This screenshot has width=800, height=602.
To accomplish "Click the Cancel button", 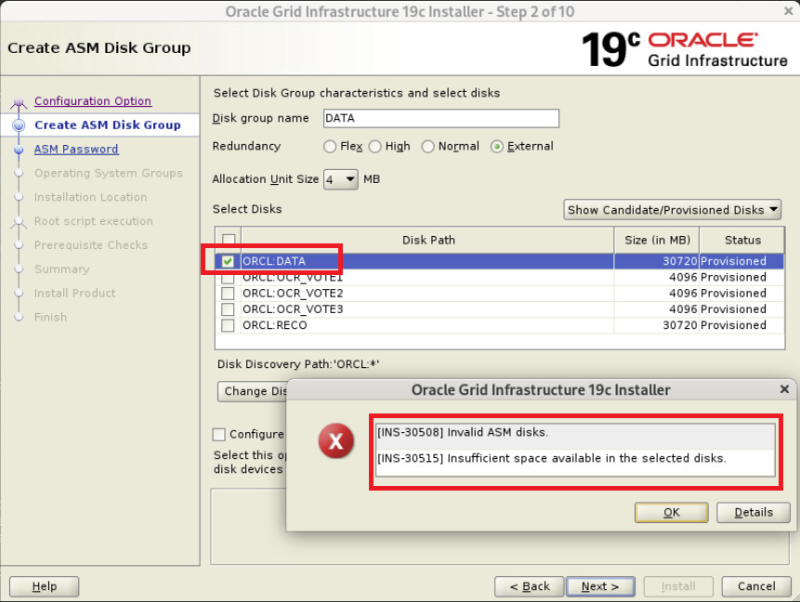I will (x=756, y=586).
